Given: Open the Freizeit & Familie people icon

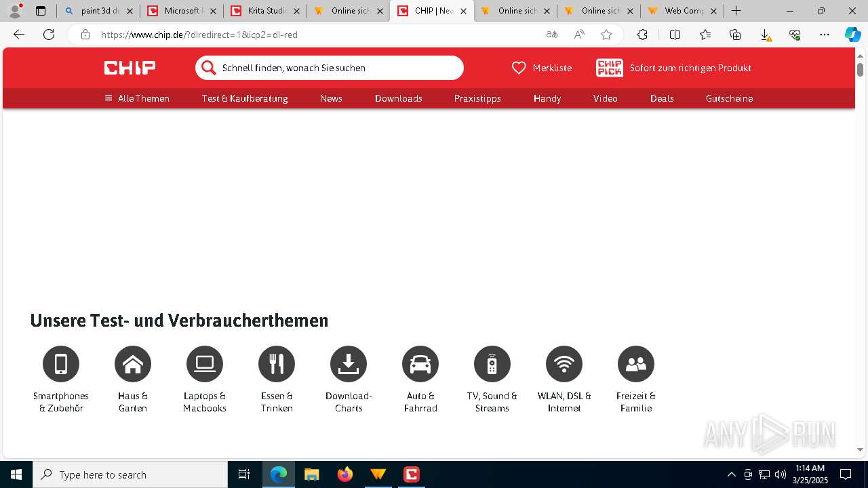Looking at the screenshot, I should point(636,364).
